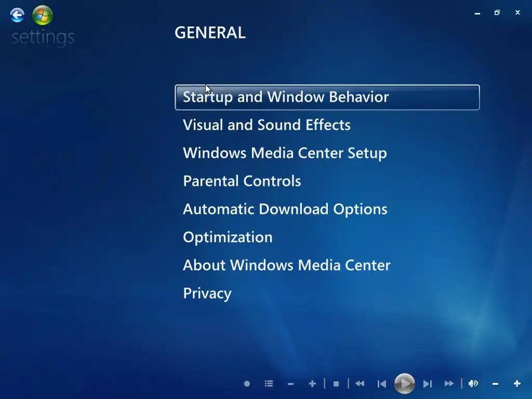Click the record button in transport bar
The width and height of the screenshot is (532, 399).
coord(247,384)
